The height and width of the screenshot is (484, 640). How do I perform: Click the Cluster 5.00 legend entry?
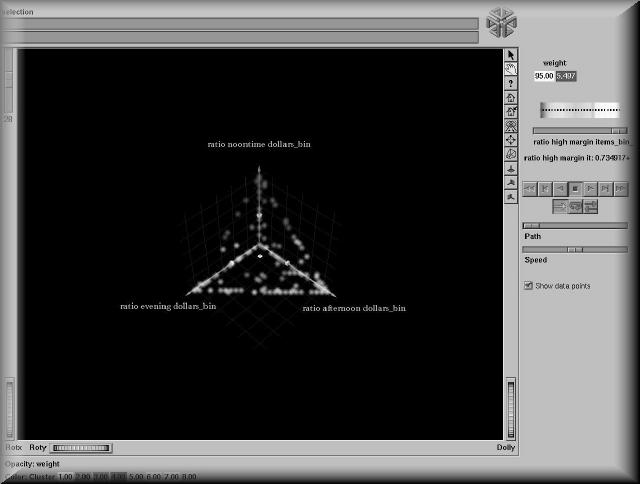(x=136, y=477)
